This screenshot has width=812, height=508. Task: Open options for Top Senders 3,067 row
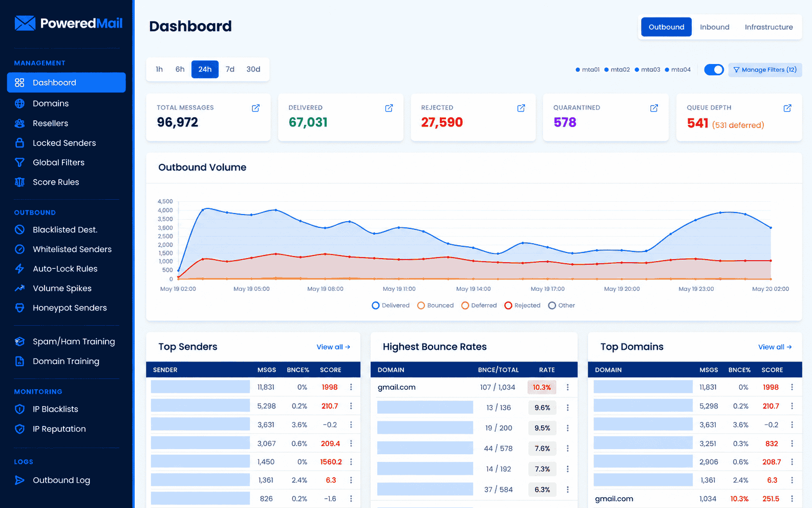[x=351, y=443]
